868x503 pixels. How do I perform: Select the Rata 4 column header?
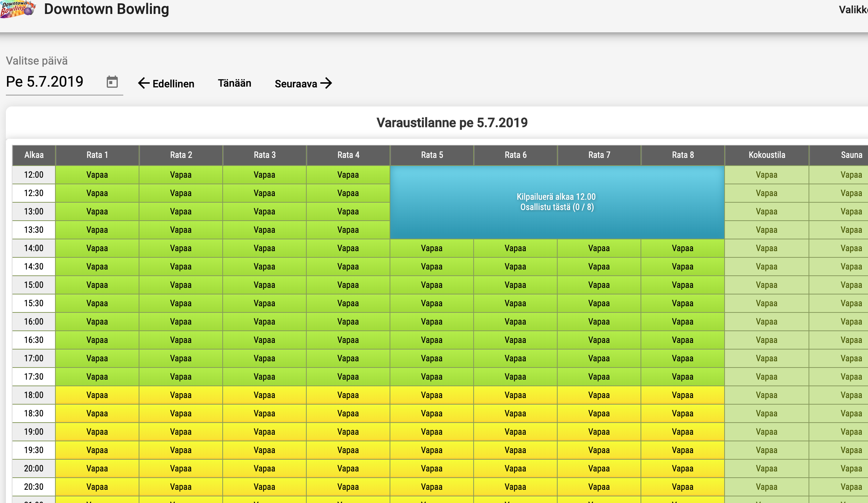[348, 155]
